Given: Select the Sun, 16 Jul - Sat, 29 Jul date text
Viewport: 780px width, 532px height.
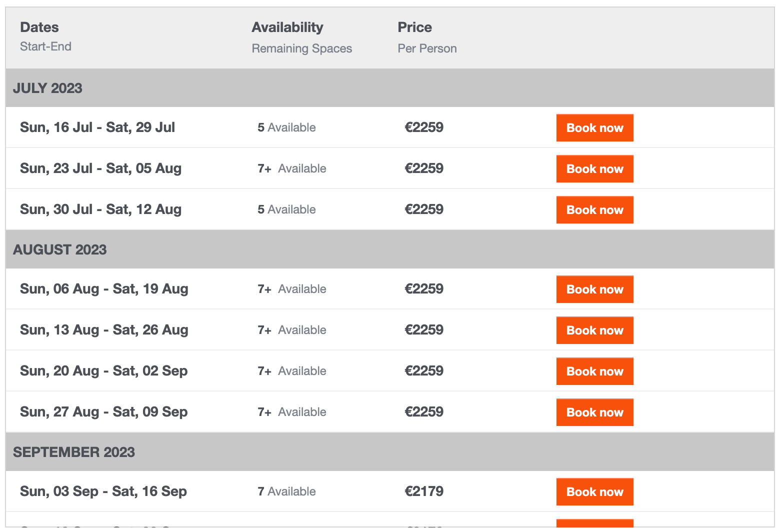Looking at the screenshot, I should click(97, 127).
